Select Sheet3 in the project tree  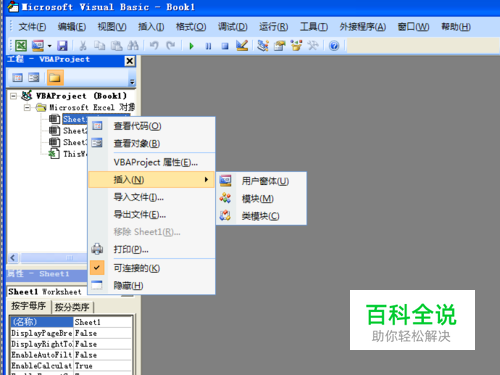75,142
